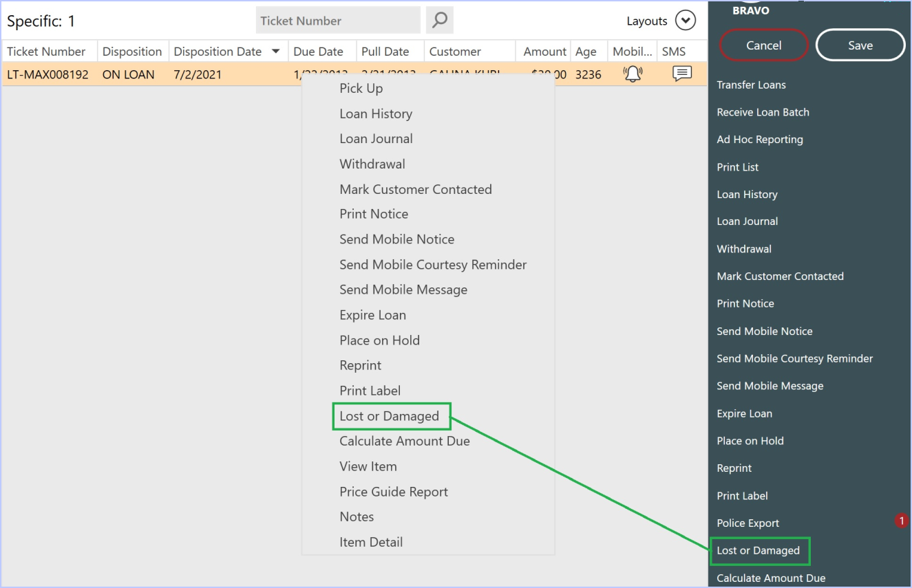
Task: Focus the Ticket Number search field
Action: [337, 21]
